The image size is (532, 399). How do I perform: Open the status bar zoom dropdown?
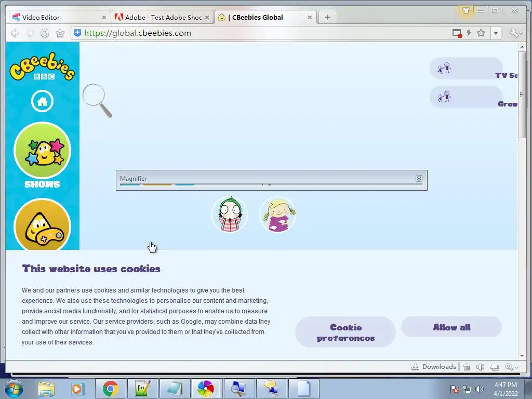point(512,367)
